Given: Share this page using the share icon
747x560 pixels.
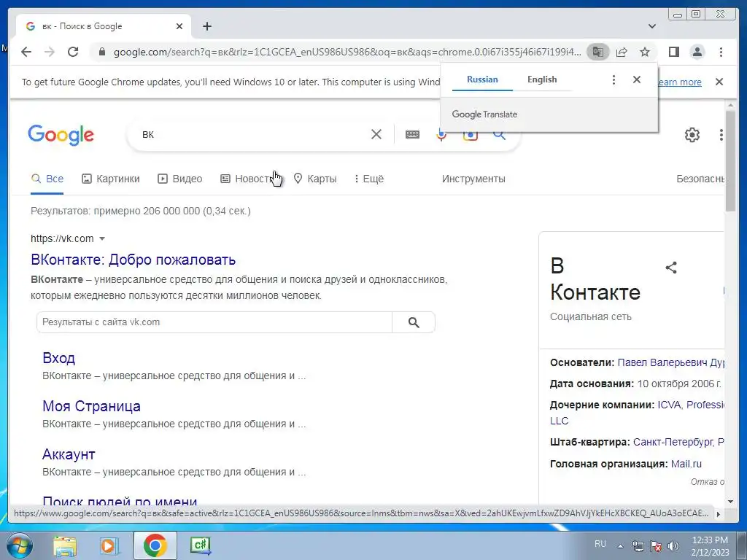Looking at the screenshot, I should (622, 52).
